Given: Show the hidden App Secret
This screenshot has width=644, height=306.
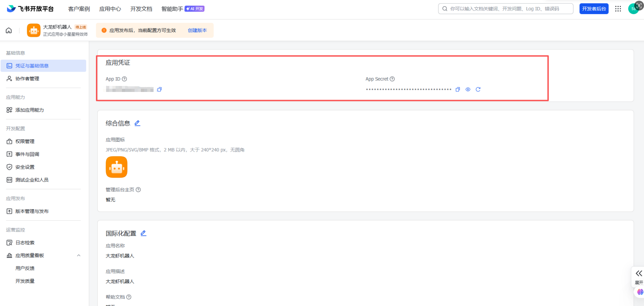Looking at the screenshot, I should (468, 89).
